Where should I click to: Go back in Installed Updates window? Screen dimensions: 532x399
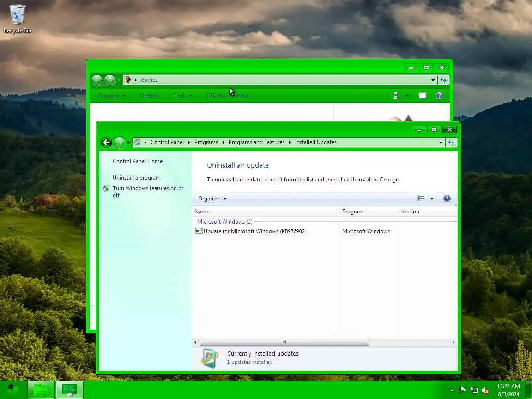tap(106, 143)
